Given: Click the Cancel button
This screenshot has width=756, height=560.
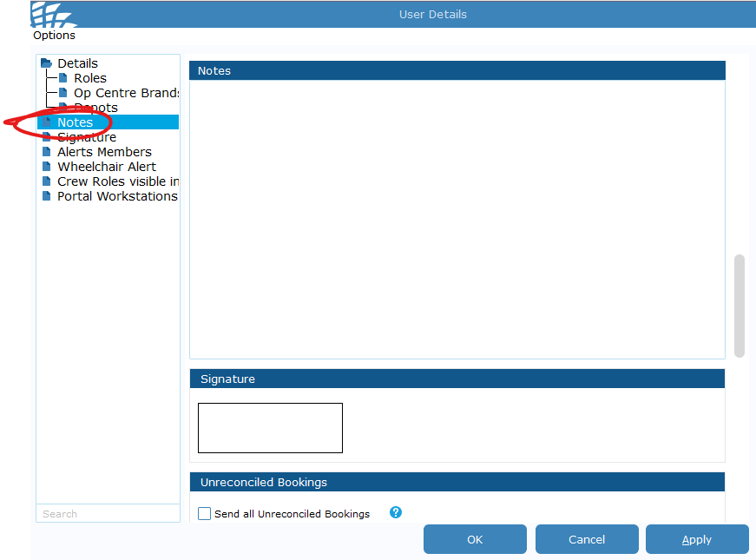Looking at the screenshot, I should pyautogui.click(x=587, y=539).
